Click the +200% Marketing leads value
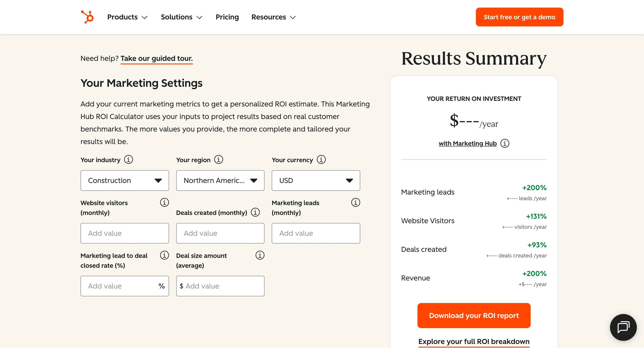The width and height of the screenshot is (644, 348). pos(534,187)
